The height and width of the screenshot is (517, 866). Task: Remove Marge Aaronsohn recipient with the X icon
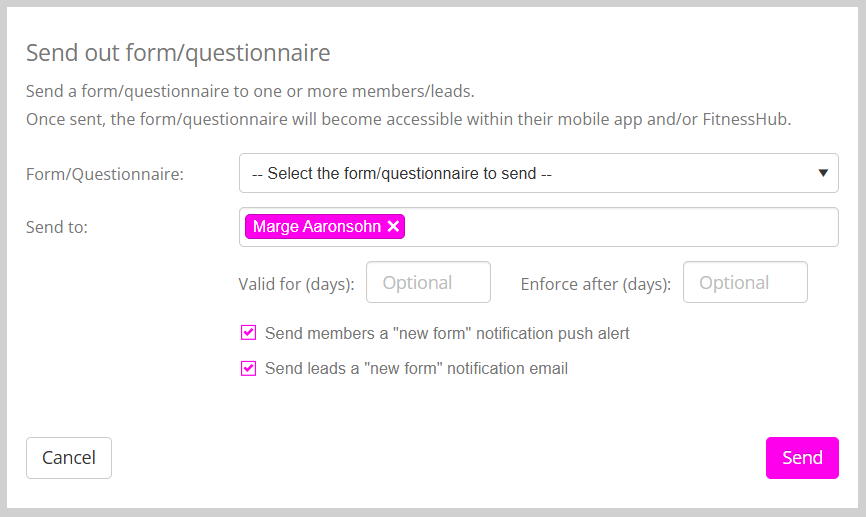pyautogui.click(x=394, y=227)
